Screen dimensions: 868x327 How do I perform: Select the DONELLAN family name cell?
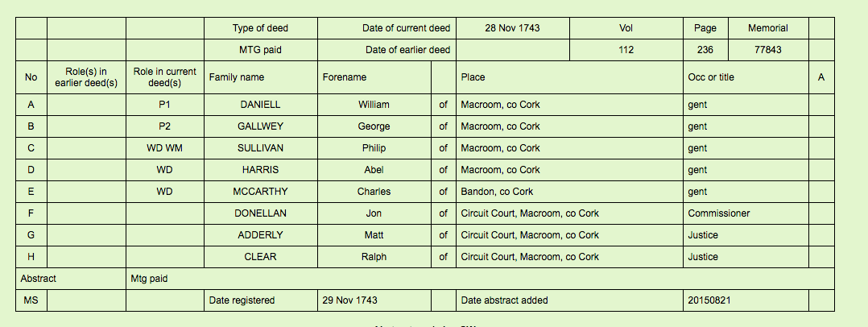[x=260, y=213]
